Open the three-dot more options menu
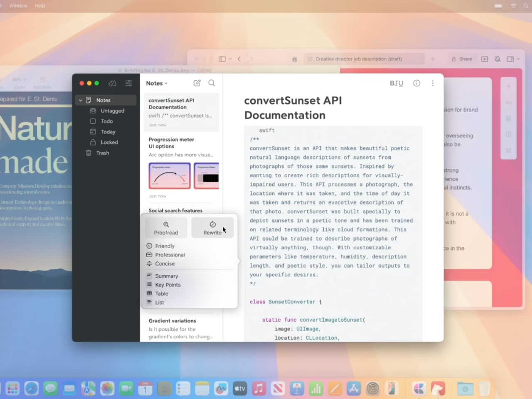532x399 pixels. (433, 83)
